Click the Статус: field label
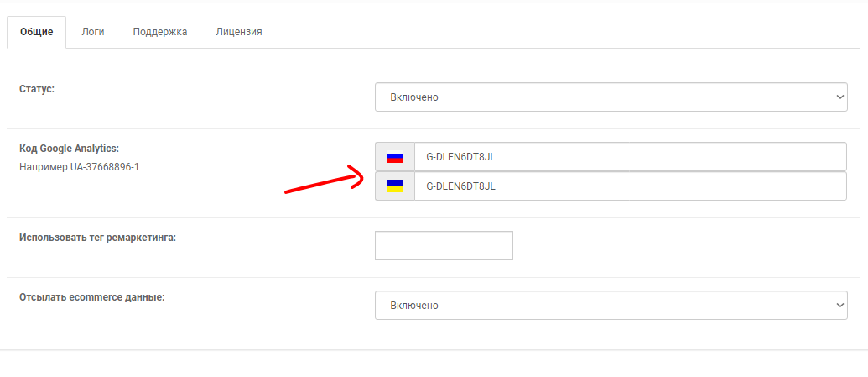This screenshot has height=377, width=868. click(x=37, y=89)
